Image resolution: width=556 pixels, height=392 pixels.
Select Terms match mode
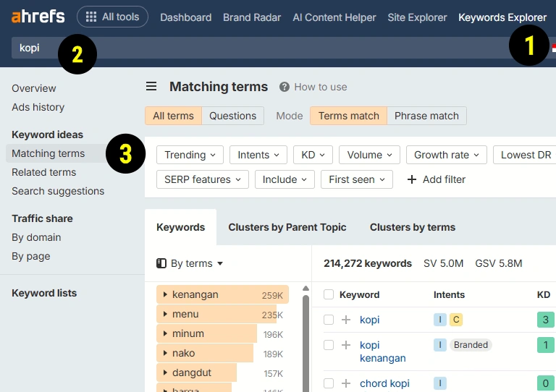(348, 116)
